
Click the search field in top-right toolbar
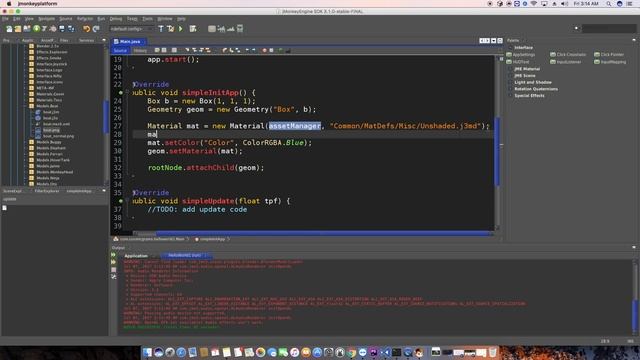tap(609, 29)
